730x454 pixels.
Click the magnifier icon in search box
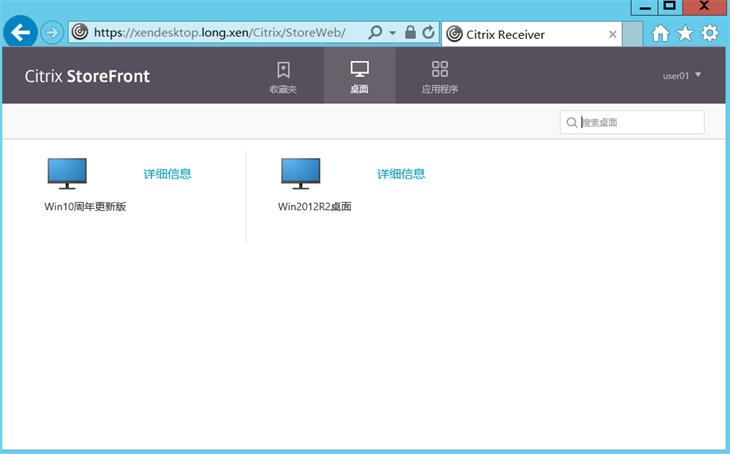coord(571,122)
